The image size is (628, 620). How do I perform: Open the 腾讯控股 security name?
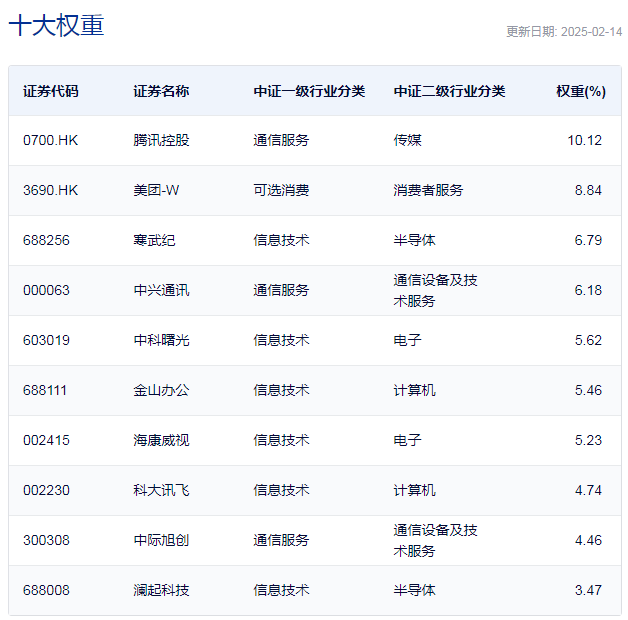pyautogui.click(x=161, y=140)
